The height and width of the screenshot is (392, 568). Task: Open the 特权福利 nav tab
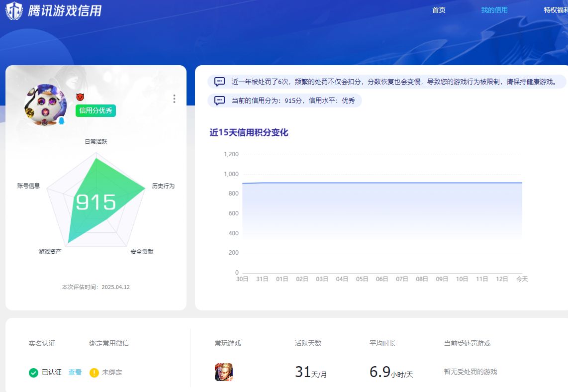click(x=556, y=10)
